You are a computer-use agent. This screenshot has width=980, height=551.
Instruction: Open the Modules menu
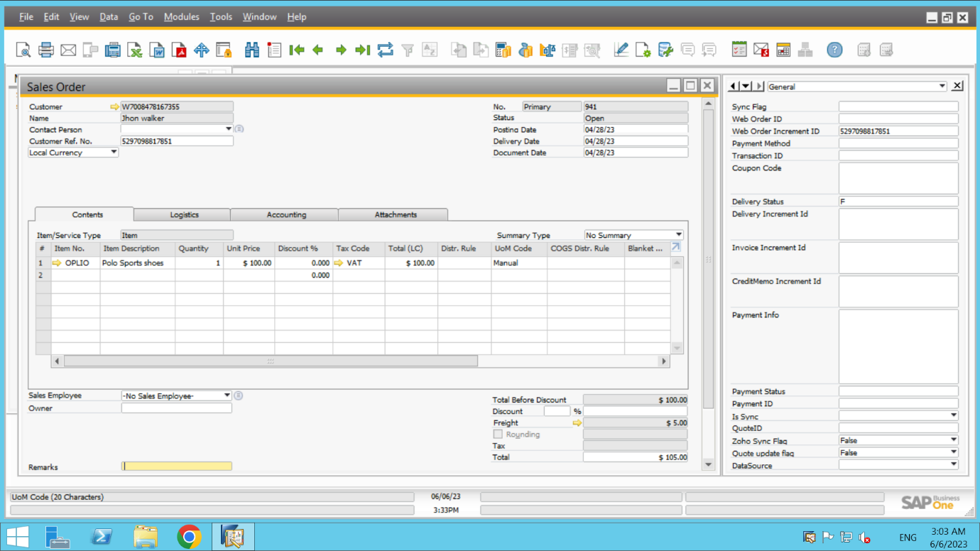point(181,16)
